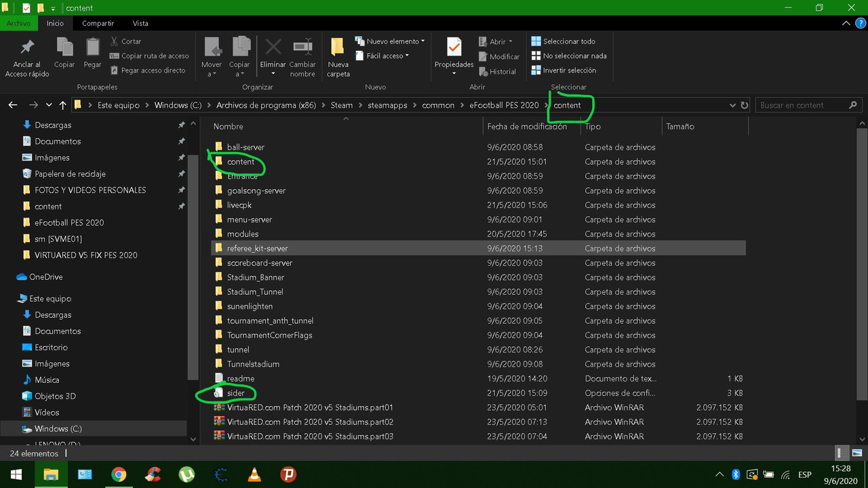
Task: Go back with the left arrow
Action: click(x=13, y=105)
